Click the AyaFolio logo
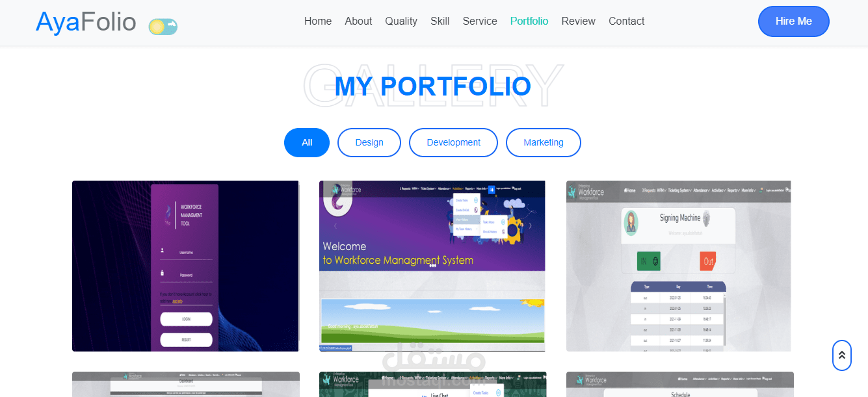The width and height of the screenshot is (868, 397). coord(86,22)
